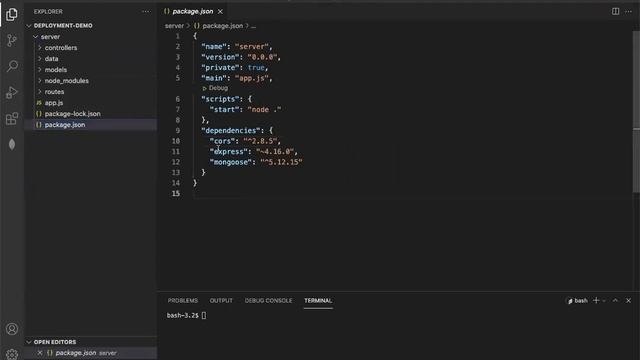Open the MongoDB leaf icon view
The height and width of the screenshot is (360, 640).
coord(12,144)
